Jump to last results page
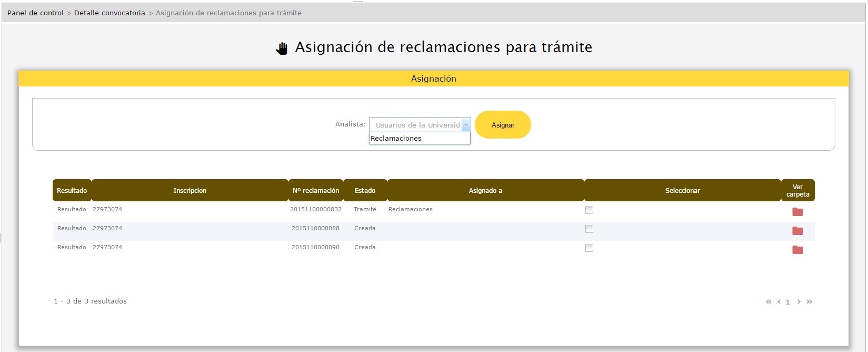868x352 pixels. (x=810, y=302)
